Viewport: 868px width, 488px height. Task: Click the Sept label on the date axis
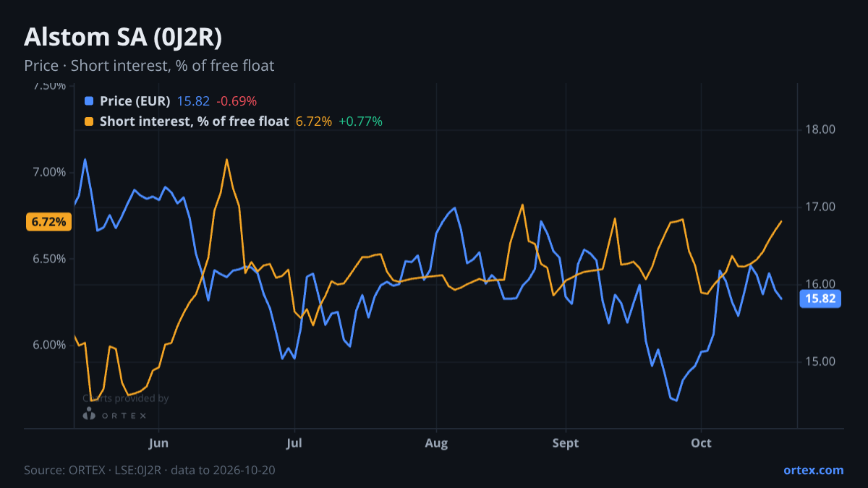point(566,443)
